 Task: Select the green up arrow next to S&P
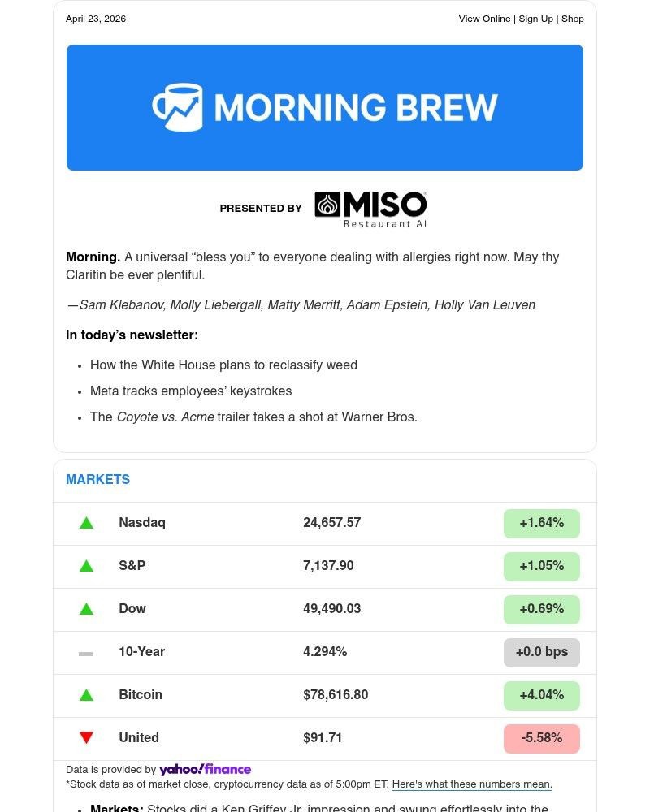pyautogui.click(x=86, y=566)
